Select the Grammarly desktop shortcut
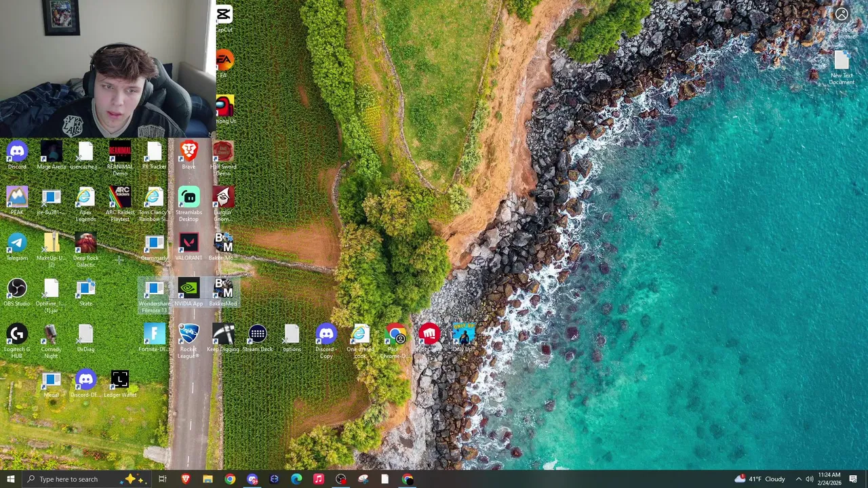The image size is (868, 488). click(154, 248)
